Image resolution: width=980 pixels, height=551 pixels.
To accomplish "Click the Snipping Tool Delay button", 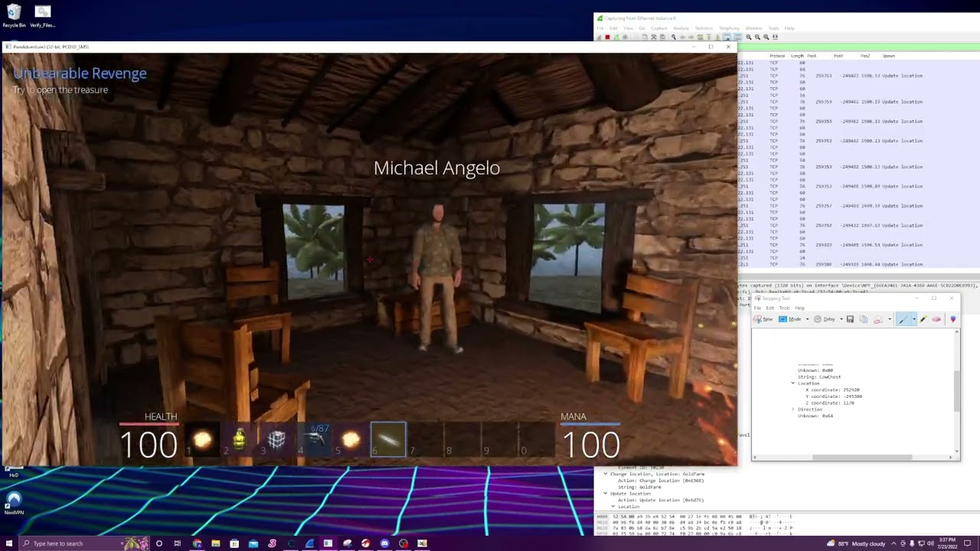I will coord(825,319).
